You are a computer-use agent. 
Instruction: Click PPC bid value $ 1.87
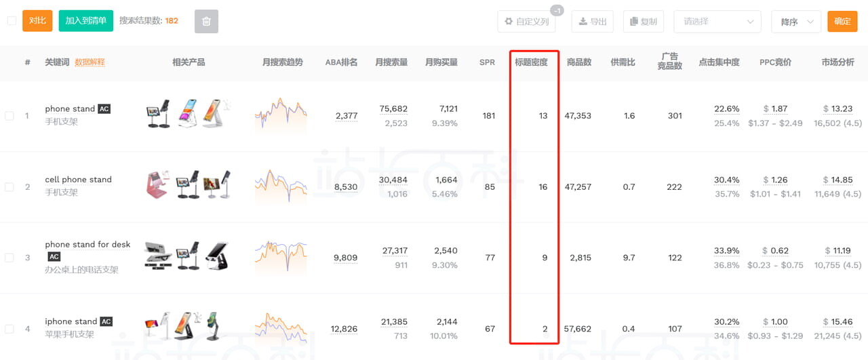[775, 109]
